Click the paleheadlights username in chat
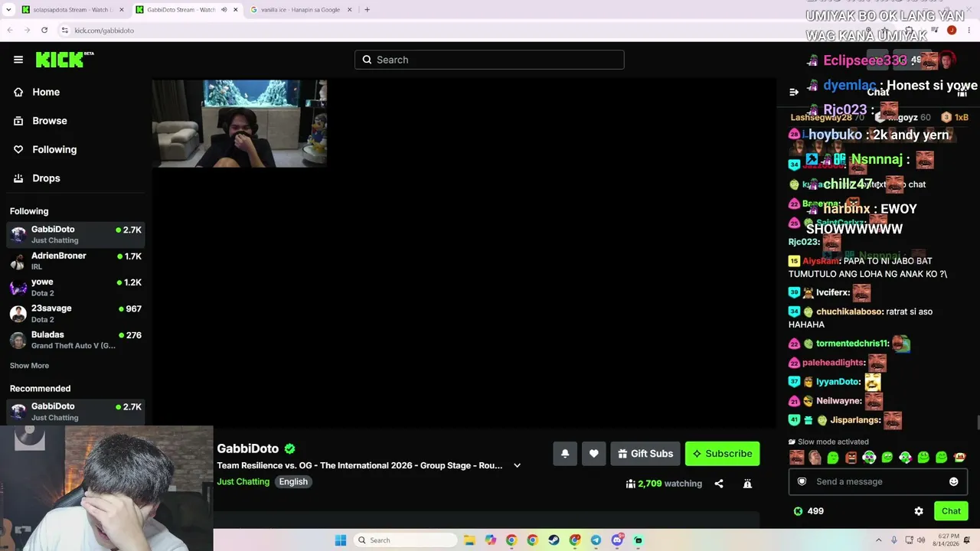 [x=834, y=363]
